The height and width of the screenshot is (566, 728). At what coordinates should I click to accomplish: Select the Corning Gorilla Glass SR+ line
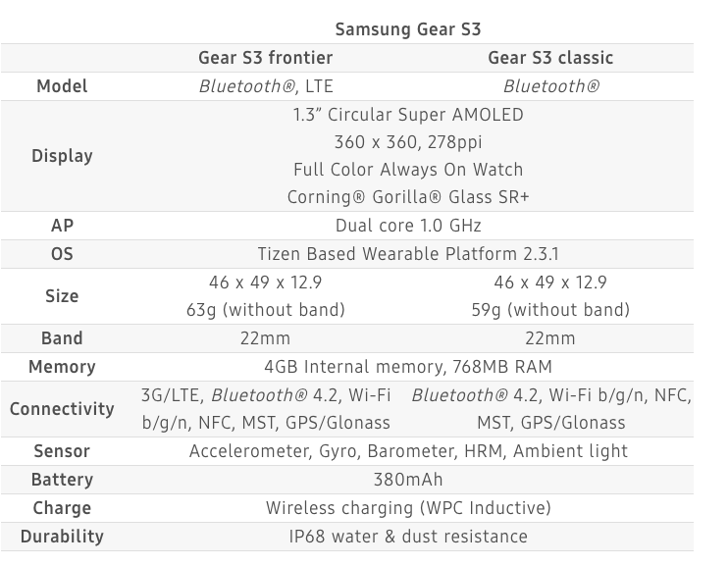tap(408, 197)
